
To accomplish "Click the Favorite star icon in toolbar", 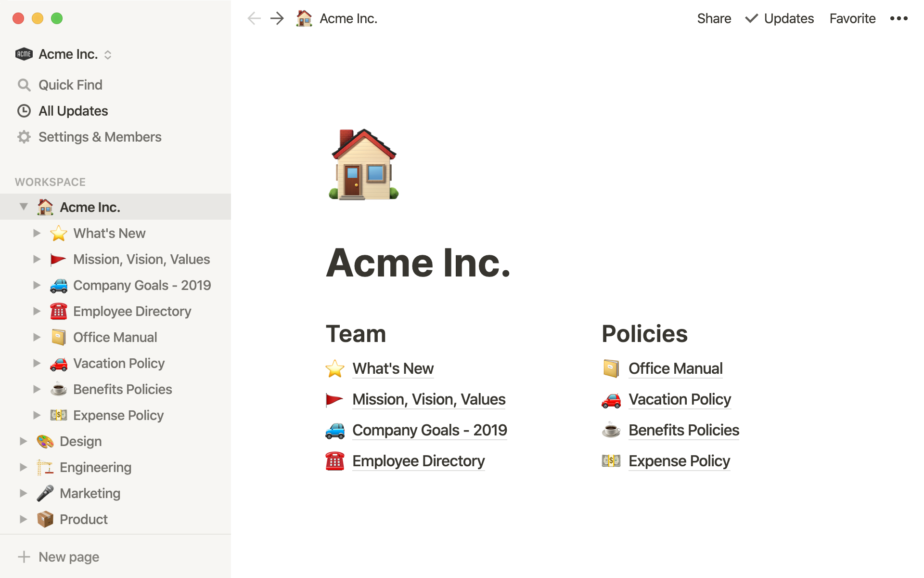I will (853, 19).
